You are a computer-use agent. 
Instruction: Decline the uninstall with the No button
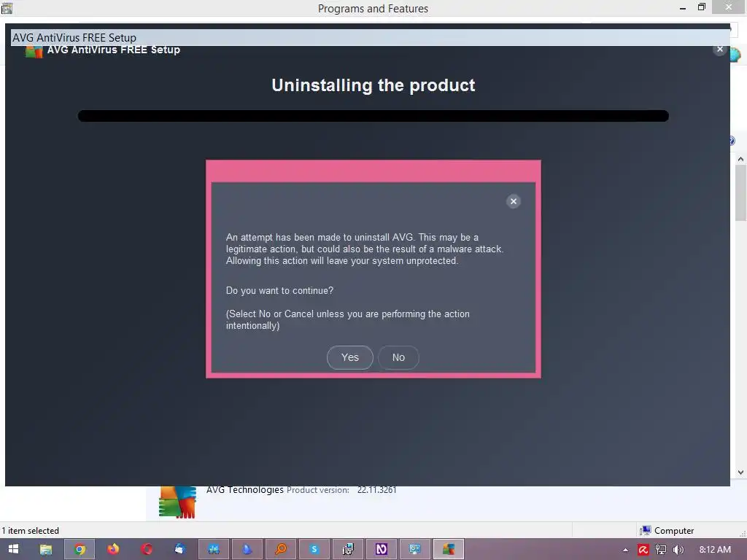[398, 357]
